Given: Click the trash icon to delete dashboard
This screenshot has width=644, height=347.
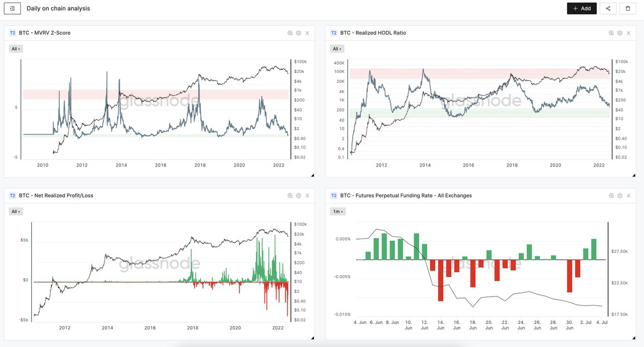Looking at the screenshot, I should (628, 9).
